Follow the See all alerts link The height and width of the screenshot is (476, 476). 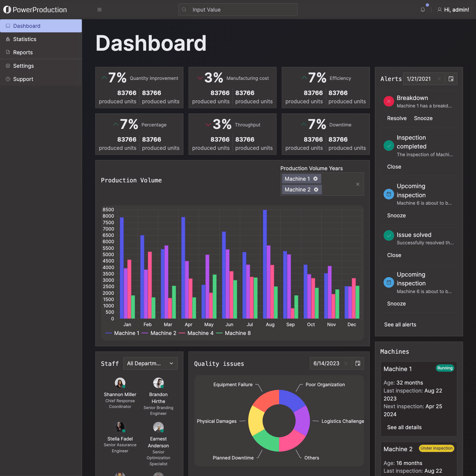pyautogui.click(x=400, y=324)
